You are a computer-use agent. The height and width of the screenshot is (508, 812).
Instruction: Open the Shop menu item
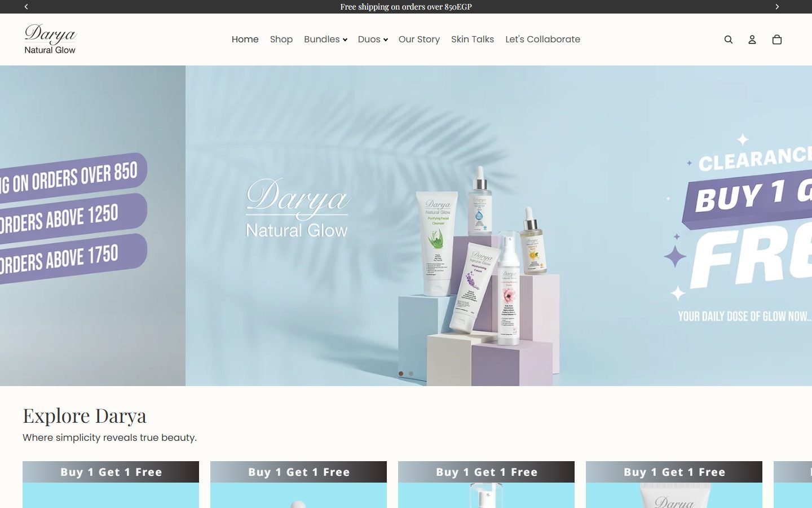point(281,40)
